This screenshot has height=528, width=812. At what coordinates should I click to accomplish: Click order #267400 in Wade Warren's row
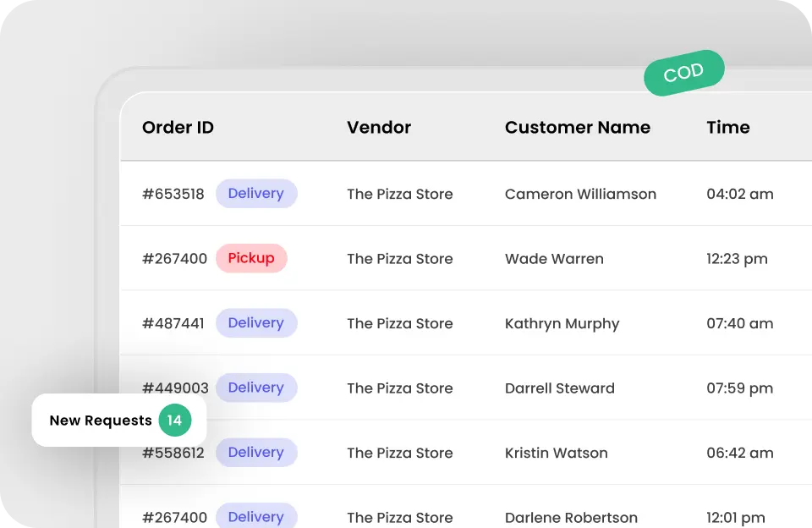click(x=174, y=259)
